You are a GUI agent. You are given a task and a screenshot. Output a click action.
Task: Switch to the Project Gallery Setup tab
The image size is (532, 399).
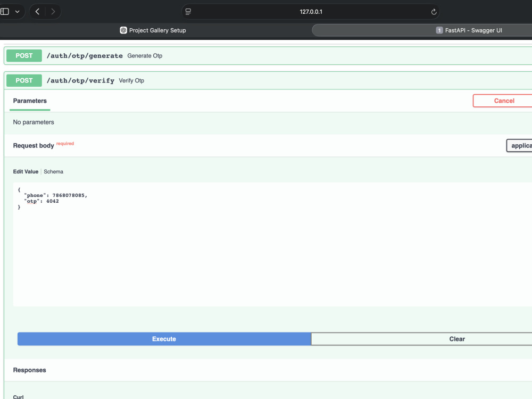[x=153, y=30]
